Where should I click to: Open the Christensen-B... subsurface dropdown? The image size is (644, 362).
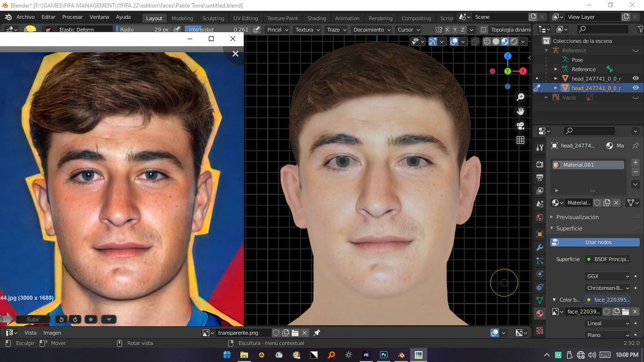[608, 288]
